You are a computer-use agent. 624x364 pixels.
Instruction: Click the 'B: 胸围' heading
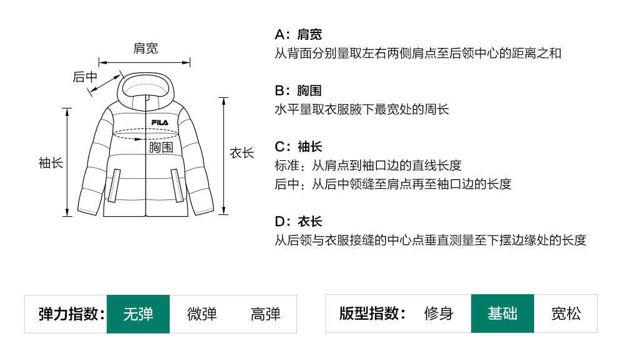(298, 90)
